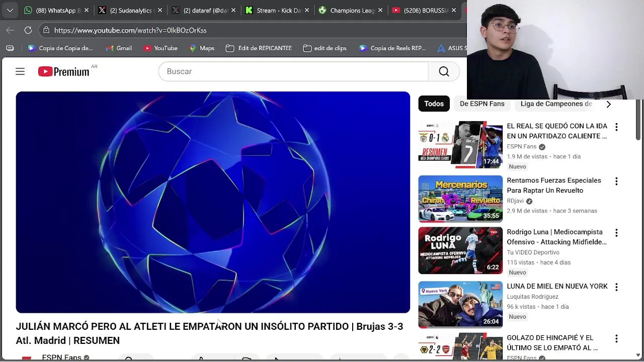The height and width of the screenshot is (362, 644).
Task: Close the Stream - Kick tab
Action: click(307, 10)
